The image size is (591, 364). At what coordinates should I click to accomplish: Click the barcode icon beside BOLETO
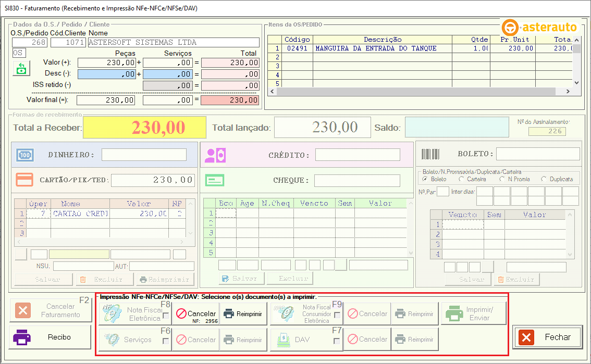430,154
